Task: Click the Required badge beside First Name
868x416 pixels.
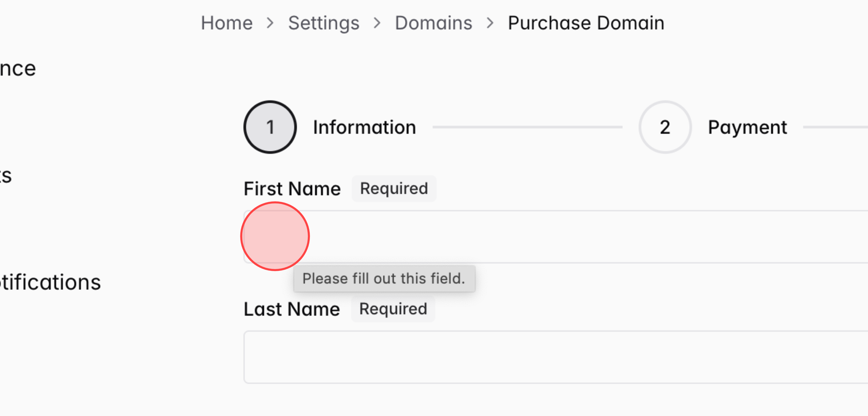Action: (x=394, y=188)
